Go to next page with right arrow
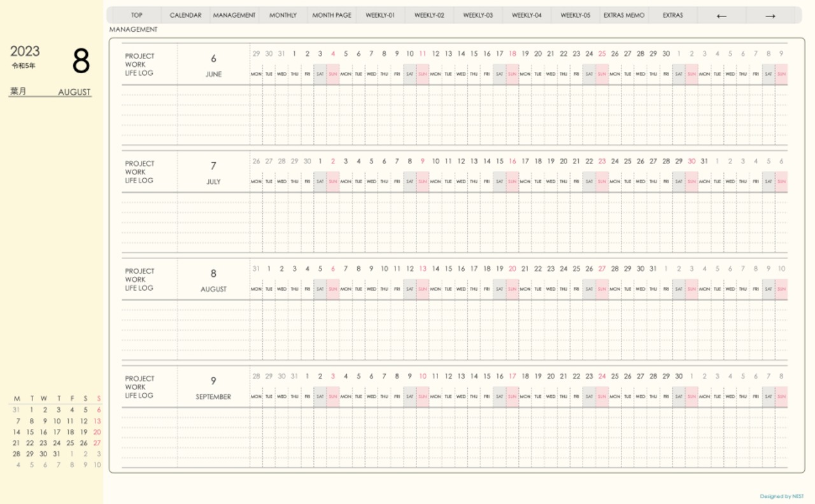 coord(770,15)
